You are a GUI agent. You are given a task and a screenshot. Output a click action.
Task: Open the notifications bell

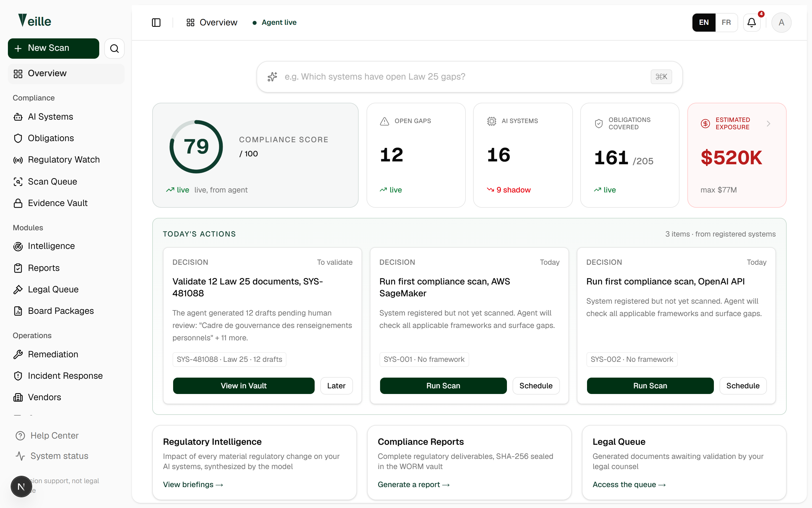(752, 23)
